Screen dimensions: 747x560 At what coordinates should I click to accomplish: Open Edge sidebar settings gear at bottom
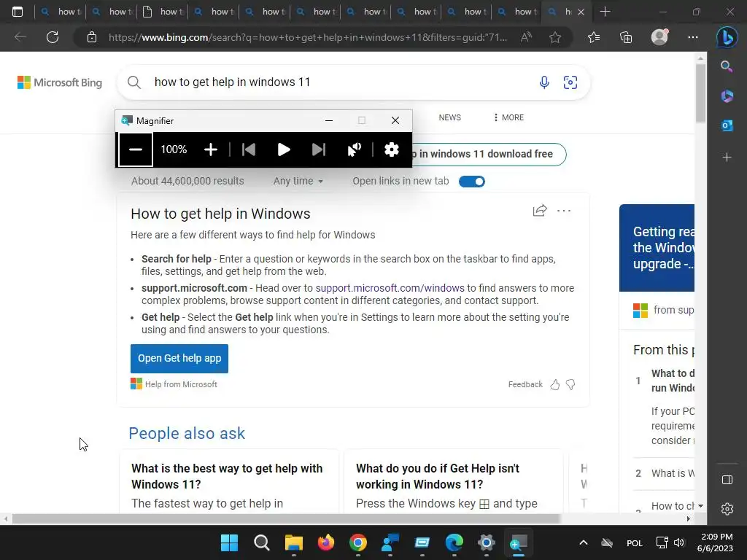727,509
